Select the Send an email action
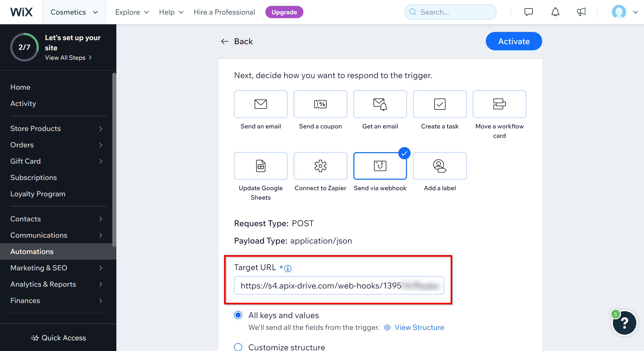Viewport: 644px width, 351px height. click(261, 104)
